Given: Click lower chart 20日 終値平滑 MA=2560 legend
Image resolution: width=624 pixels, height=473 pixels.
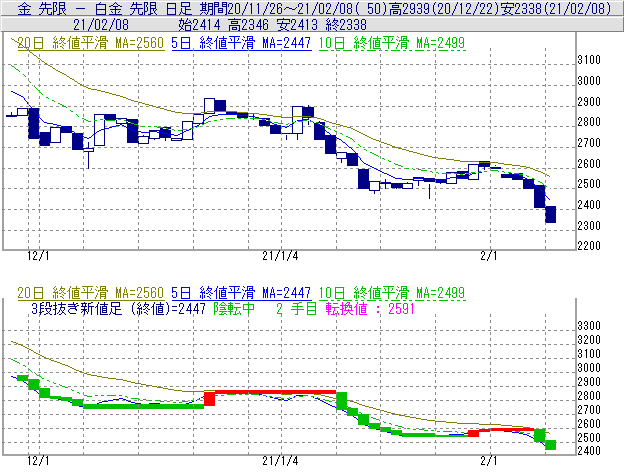Looking at the screenshot, I should 91,293.
